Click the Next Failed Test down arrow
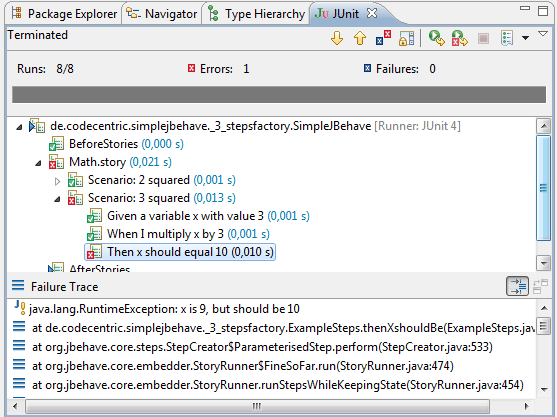The image size is (557, 417). tap(337, 38)
